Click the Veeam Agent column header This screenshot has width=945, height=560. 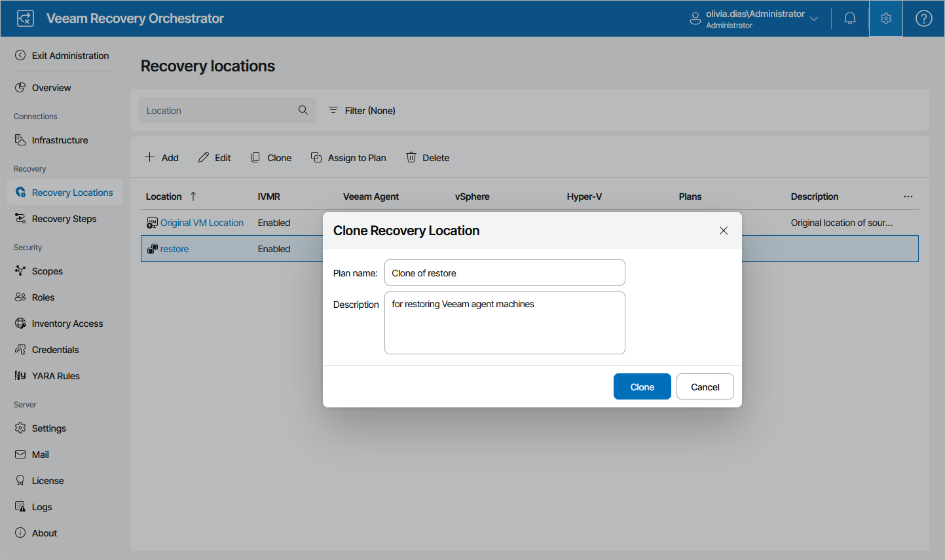click(371, 196)
